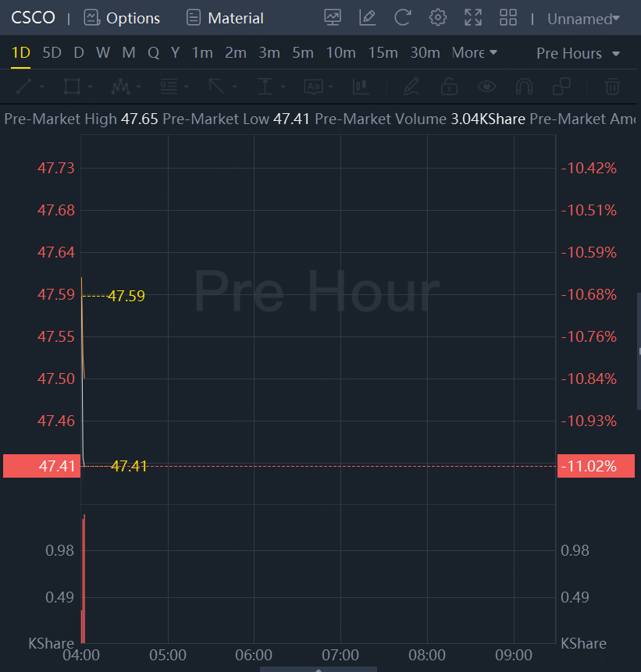Select the magnet snap tool

coord(525,86)
